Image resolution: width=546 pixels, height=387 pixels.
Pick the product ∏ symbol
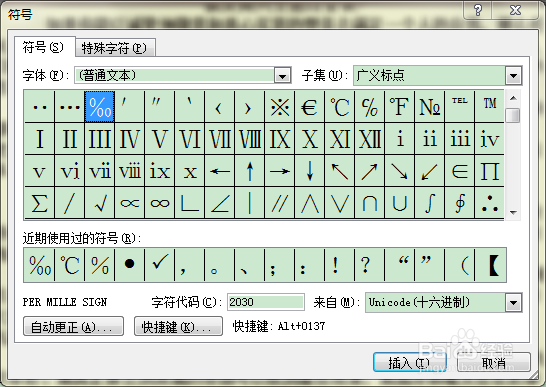pyautogui.click(x=489, y=171)
